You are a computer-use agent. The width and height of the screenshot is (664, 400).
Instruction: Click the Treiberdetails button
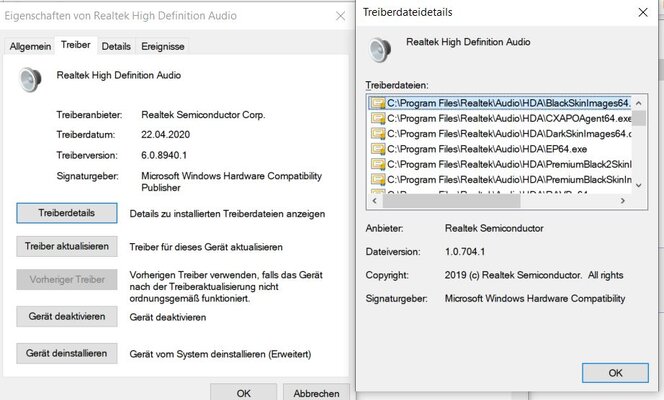[67, 213]
